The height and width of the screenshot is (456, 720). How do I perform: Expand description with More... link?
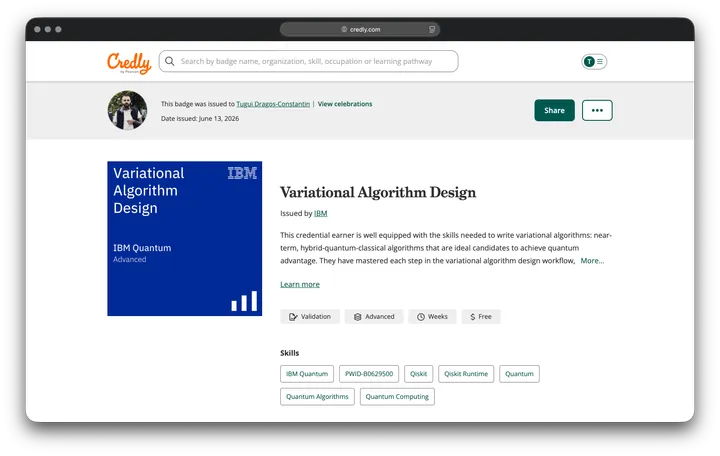click(592, 260)
